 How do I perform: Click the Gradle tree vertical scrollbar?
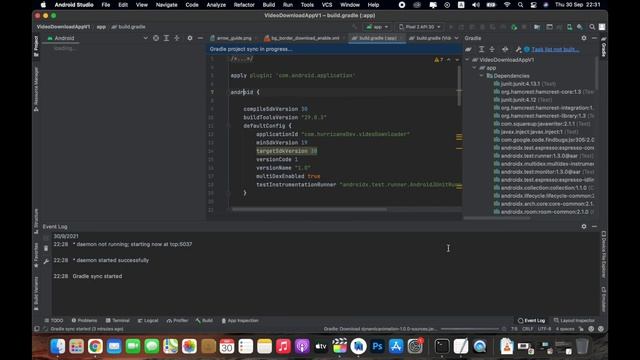point(596,73)
